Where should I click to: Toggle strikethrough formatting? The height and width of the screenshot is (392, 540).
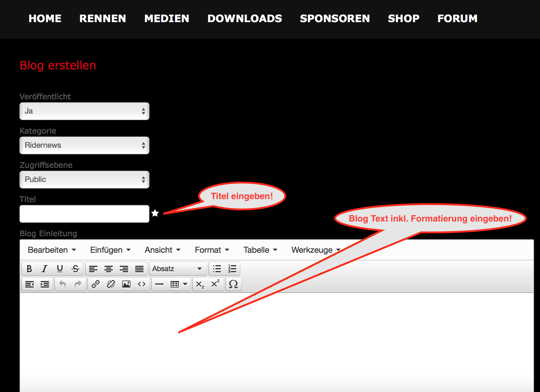(76, 269)
